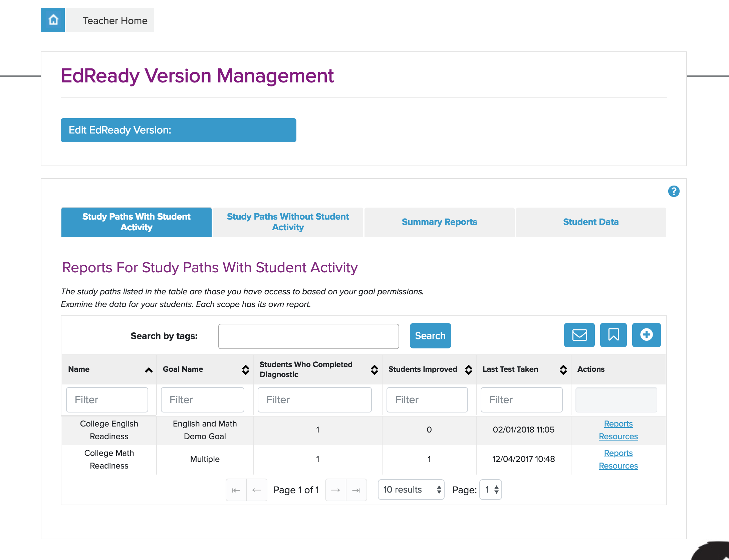The image size is (729, 560).
Task: Go to last page arrow
Action: [x=356, y=490]
